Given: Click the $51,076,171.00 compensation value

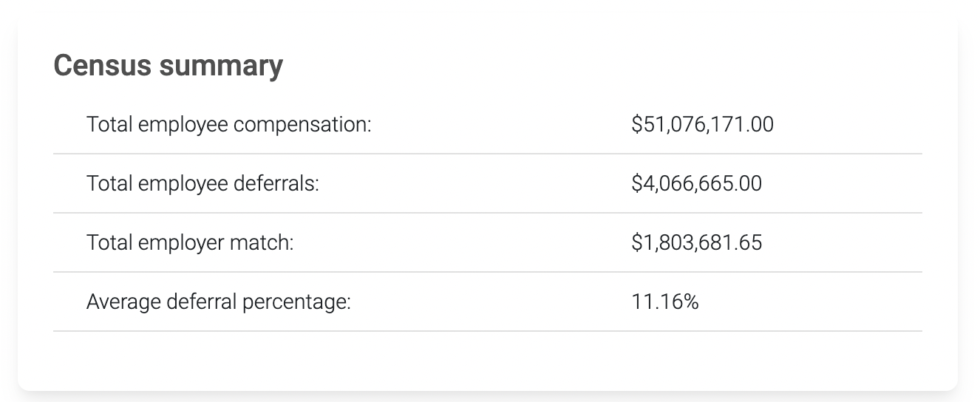Looking at the screenshot, I should coord(702,124).
